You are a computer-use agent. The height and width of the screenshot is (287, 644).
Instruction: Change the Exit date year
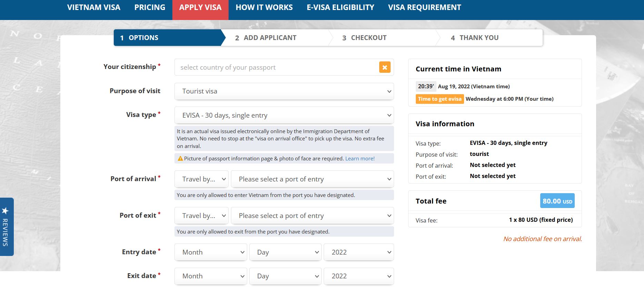click(359, 276)
